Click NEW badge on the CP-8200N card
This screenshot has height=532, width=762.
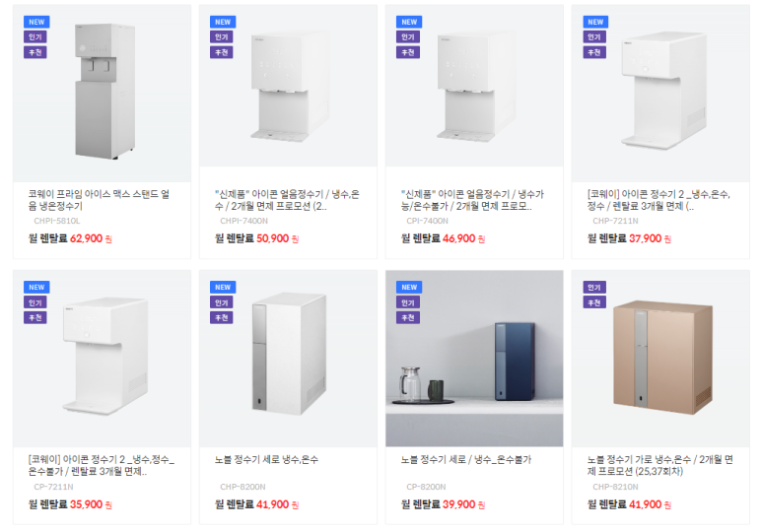pos(409,287)
